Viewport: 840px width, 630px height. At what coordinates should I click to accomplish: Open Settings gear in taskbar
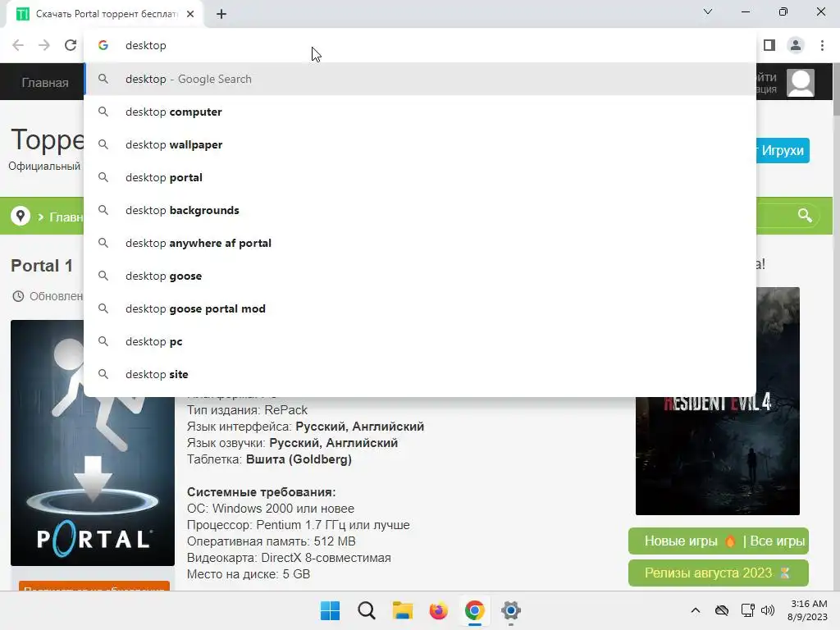coord(510,610)
